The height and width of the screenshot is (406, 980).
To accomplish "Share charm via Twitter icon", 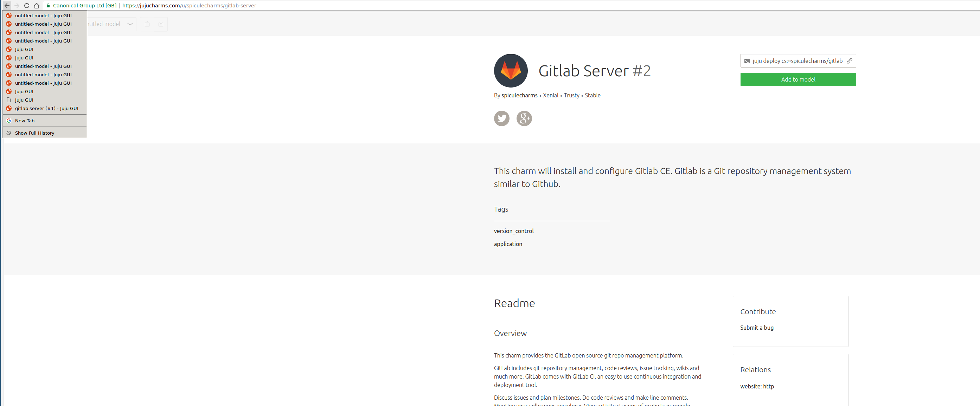I will pos(501,118).
